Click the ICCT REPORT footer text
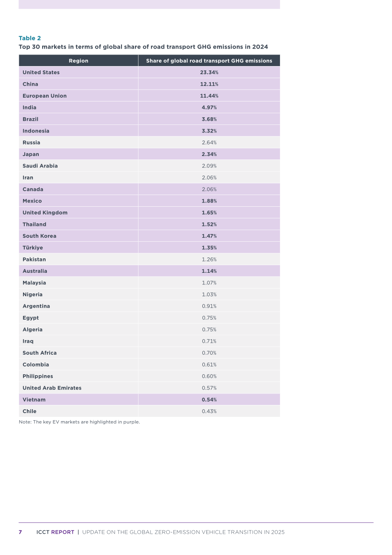Image resolution: width=392 pixels, height=555 pixels. pos(55,532)
